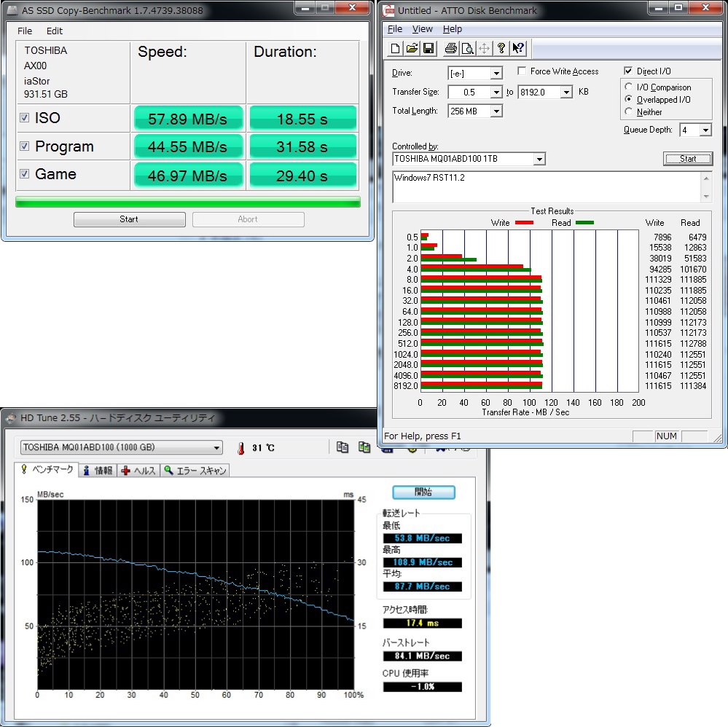Viewport: 728px width, 727px height.
Task: Click the 87.7 MB/sec average rate value
Action: click(422, 586)
